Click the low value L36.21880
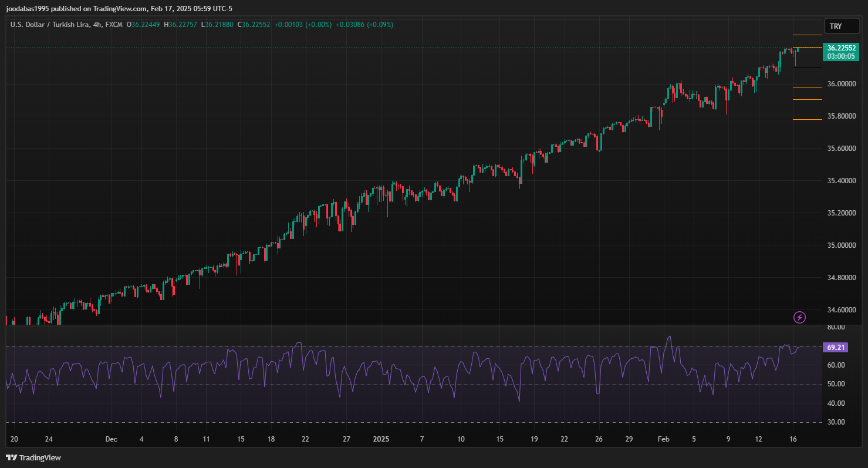The image size is (868, 468). pos(217,25)
